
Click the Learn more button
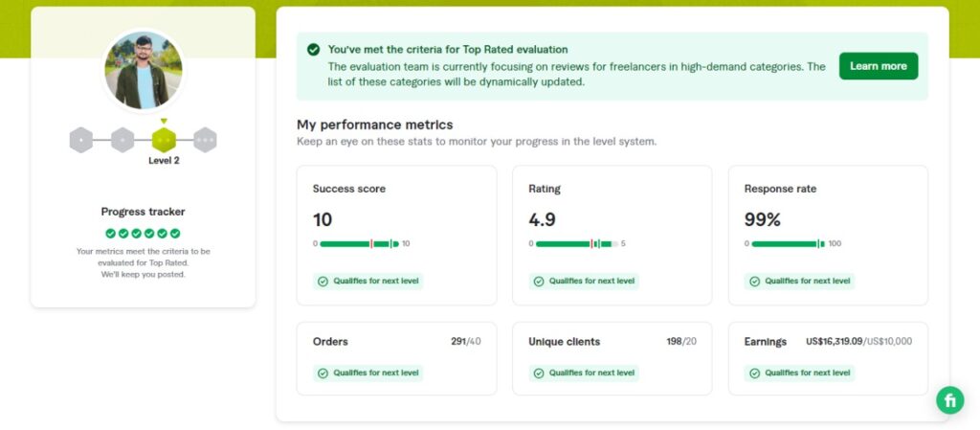(x=879, y=66)
